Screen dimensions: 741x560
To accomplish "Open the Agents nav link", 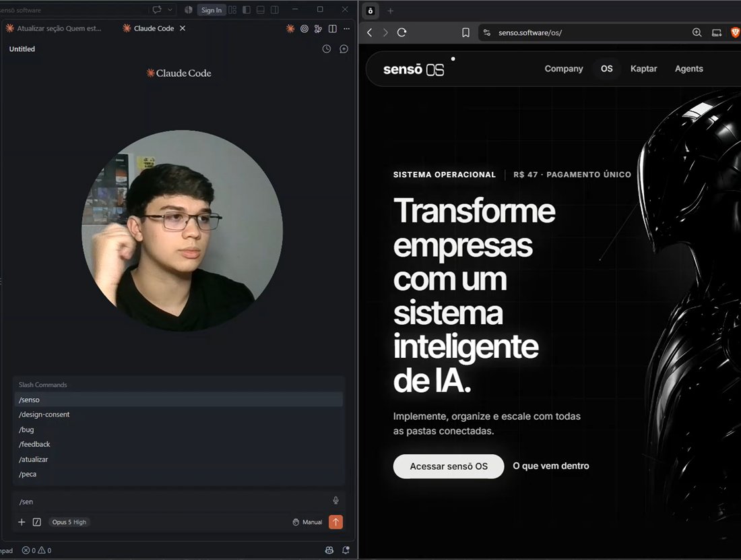I will click(x=688, y=69).
